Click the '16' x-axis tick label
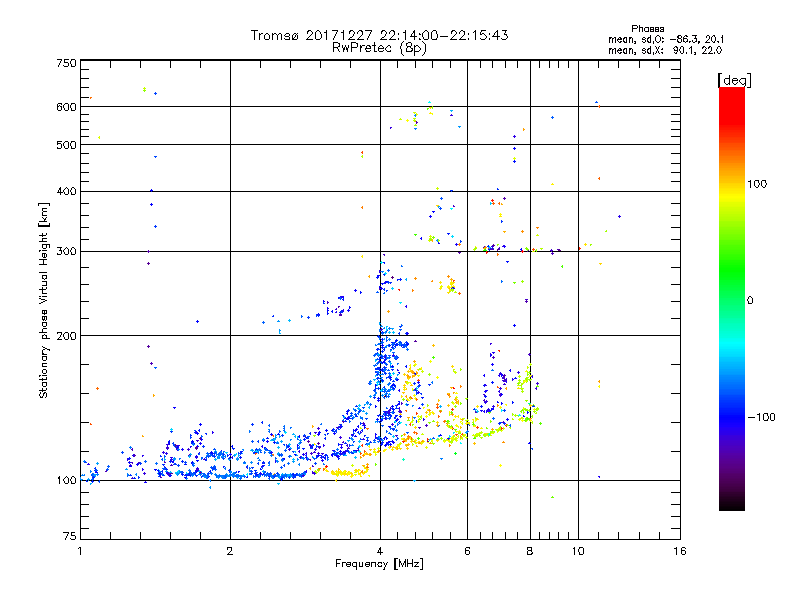Screen dimensions: 800x600 click(680, 551)
